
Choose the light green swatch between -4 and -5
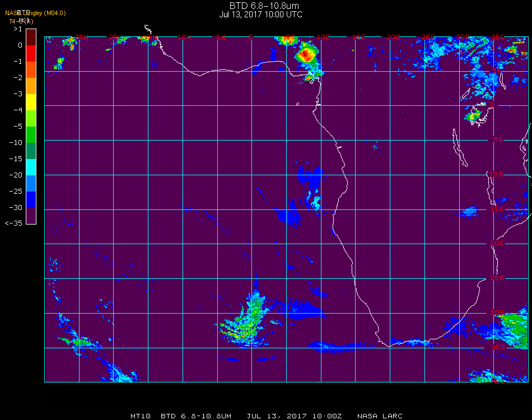(31, 119)
